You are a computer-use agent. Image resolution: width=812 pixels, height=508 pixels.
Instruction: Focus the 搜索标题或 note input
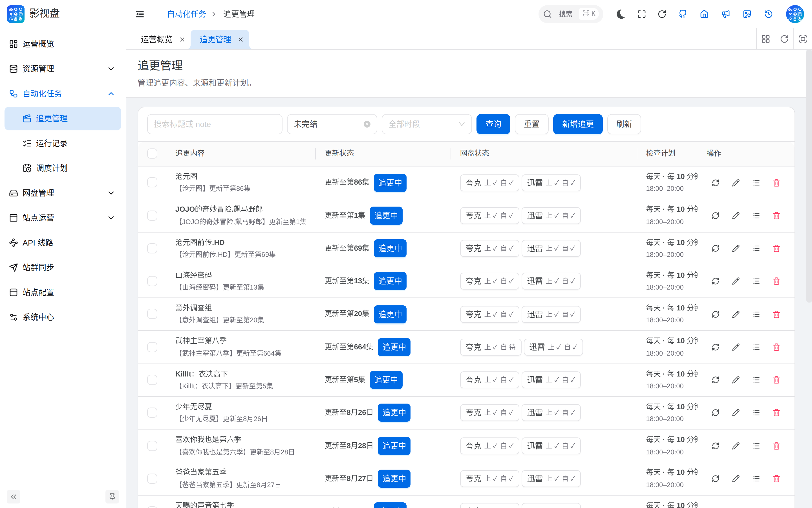pyautogui.click(x=215, y=124)
